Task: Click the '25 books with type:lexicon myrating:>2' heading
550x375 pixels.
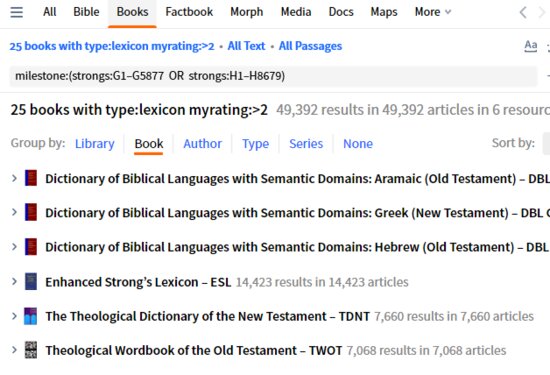Action: (x=139, y=110)
